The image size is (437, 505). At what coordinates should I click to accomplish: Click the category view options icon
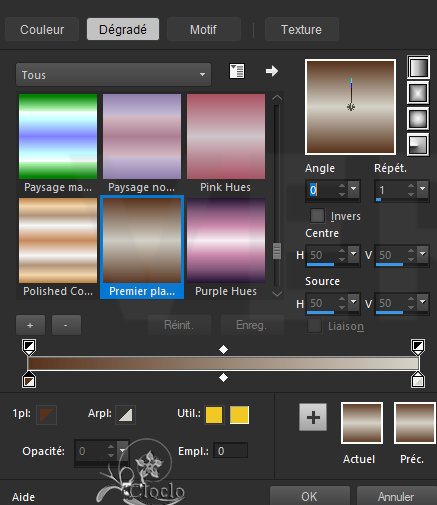pos(237,71)
